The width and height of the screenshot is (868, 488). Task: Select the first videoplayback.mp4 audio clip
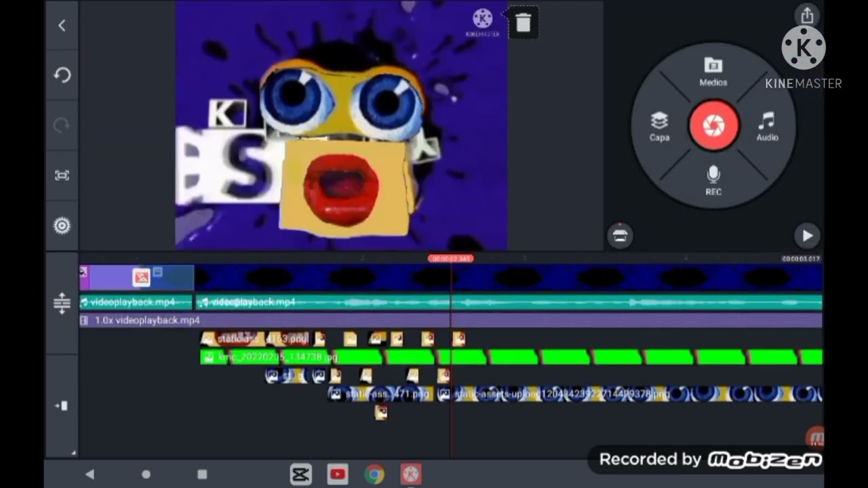pos(136,302)
